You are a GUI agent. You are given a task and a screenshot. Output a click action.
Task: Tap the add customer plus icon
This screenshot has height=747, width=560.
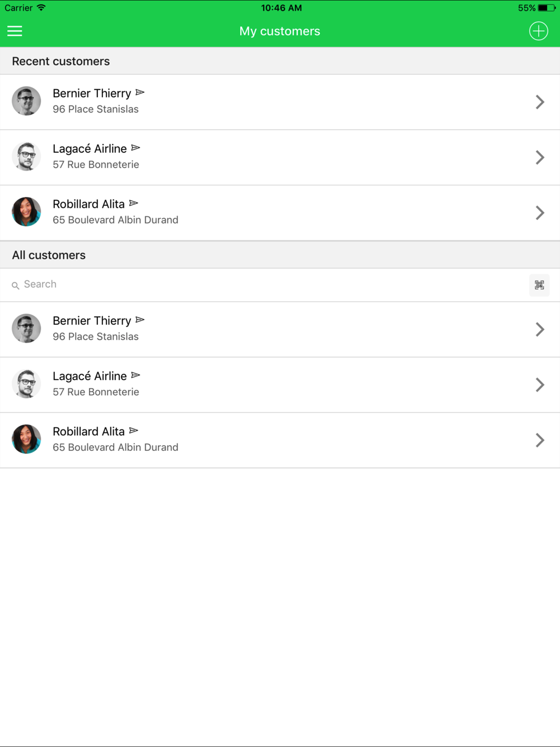[x=538, y=31]
